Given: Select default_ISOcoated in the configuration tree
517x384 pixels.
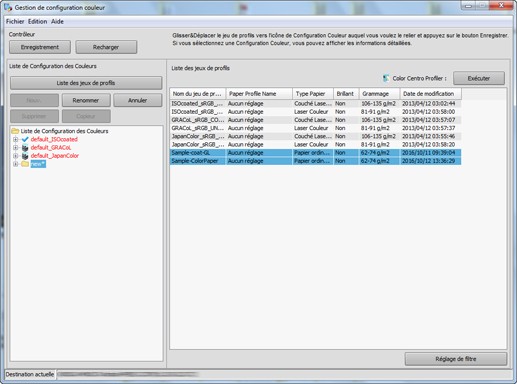Looking at the screenshot, I should [x=54, y=139].
